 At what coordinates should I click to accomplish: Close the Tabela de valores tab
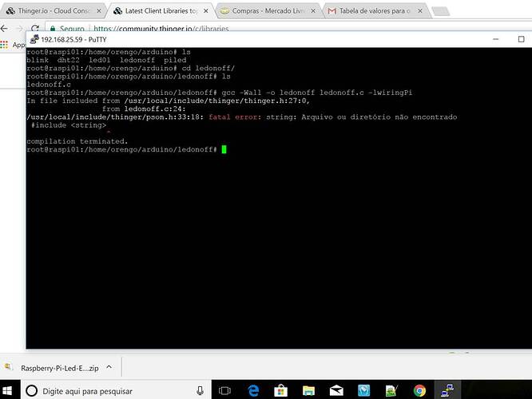tap(420, 11)
